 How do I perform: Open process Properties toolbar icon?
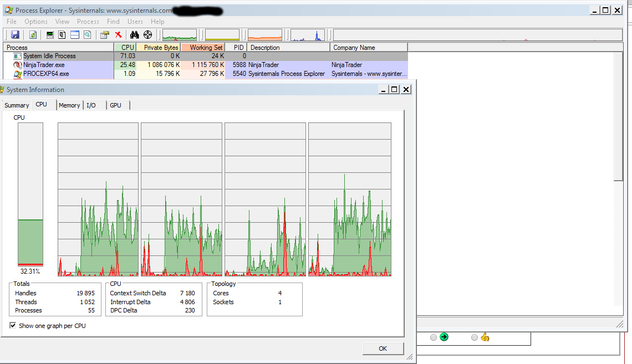[x=105, y=35]
